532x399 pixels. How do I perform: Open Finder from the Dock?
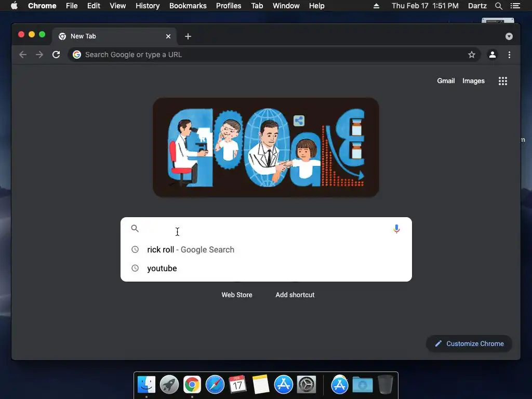point(147,385)
